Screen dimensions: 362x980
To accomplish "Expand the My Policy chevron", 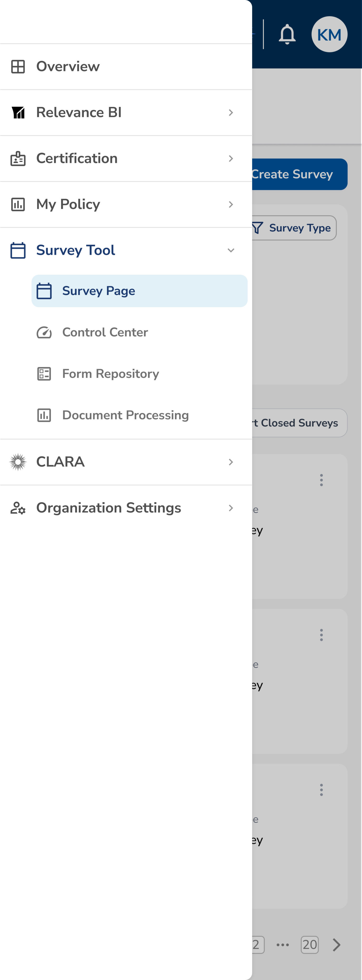I will (x=231, y=204).
